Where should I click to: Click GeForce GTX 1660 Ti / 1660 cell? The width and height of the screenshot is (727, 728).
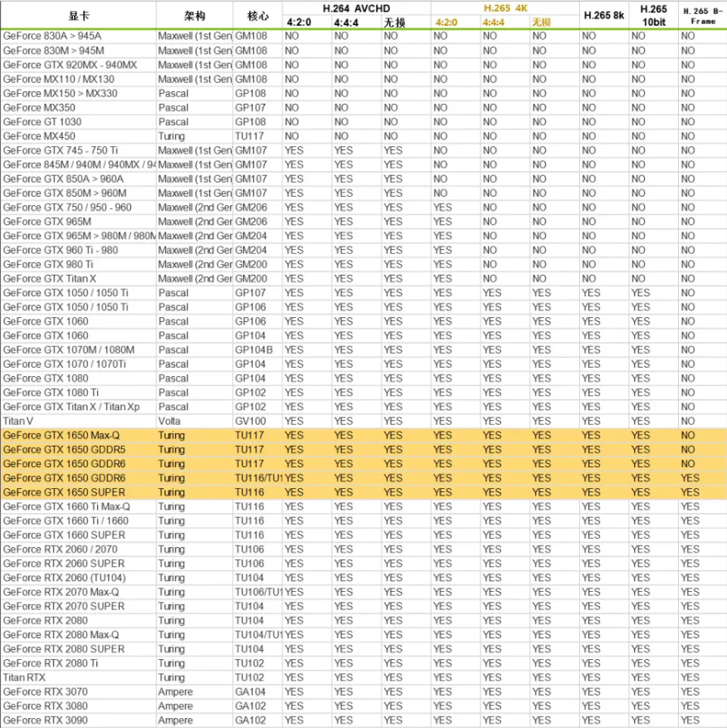(66, 520)
